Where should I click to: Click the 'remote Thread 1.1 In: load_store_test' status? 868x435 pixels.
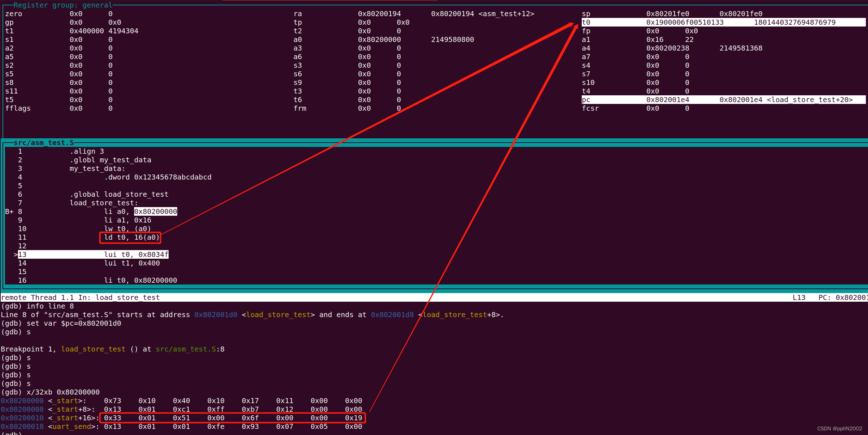(x=80, y=297)
